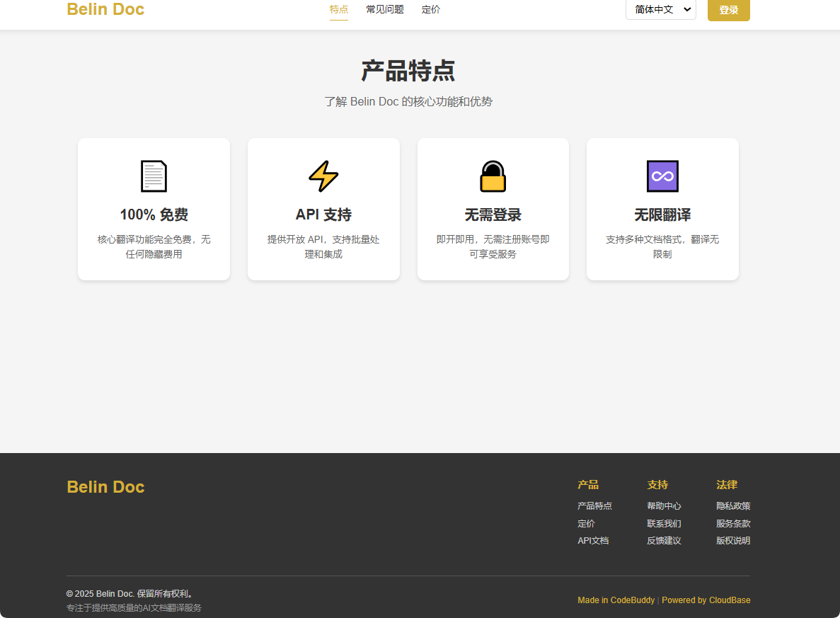Click subtitle 了解 Belin Doc 的核心功能和优势
Viewport: 840px width, 618px height.
tap(408, 102)
